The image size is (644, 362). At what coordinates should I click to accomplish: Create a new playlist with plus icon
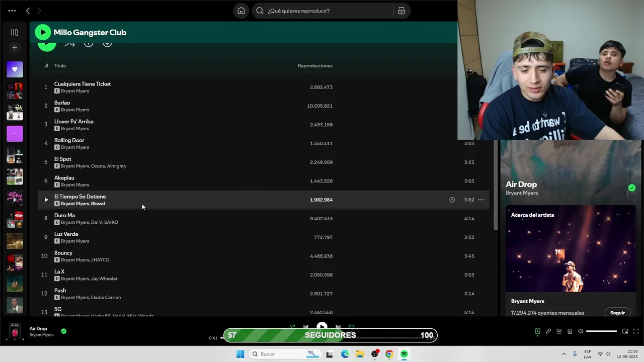pyautogui.click(x=15, y=48)
